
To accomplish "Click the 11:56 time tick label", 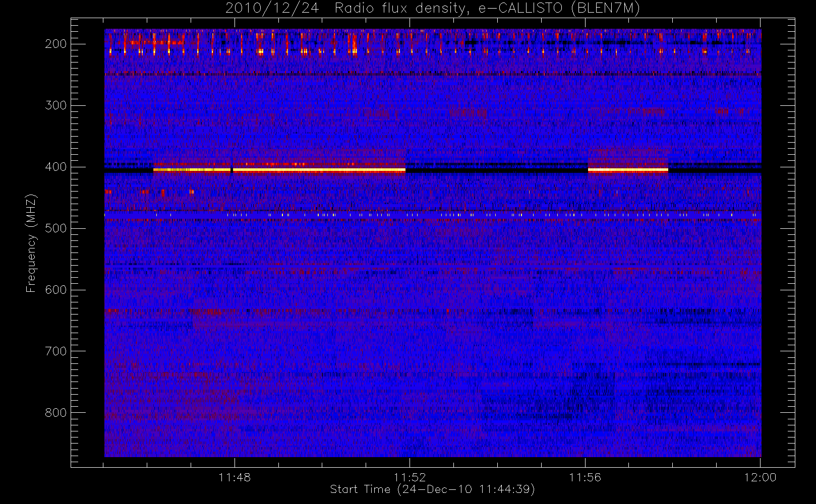I will [585, 477].
